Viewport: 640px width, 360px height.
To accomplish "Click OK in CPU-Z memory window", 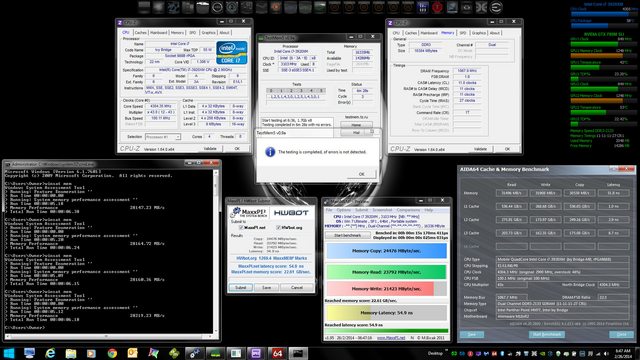I will pos(507,149).
